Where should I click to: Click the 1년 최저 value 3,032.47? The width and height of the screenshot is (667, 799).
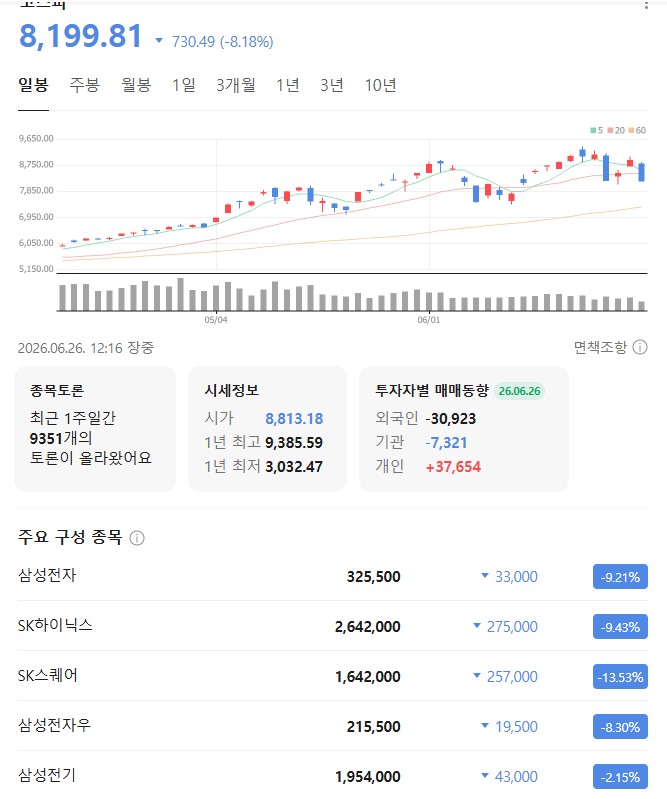point(294,466)
